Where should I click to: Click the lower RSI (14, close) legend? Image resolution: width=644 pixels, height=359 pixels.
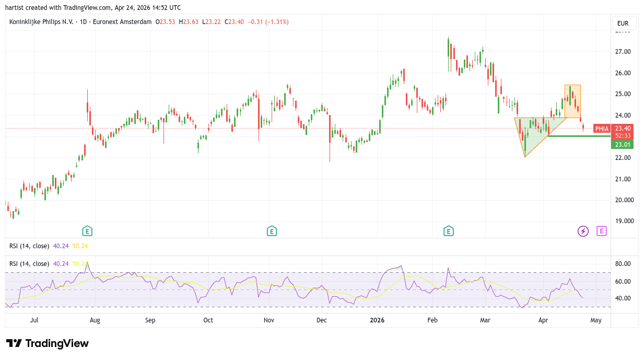[29, 264]
